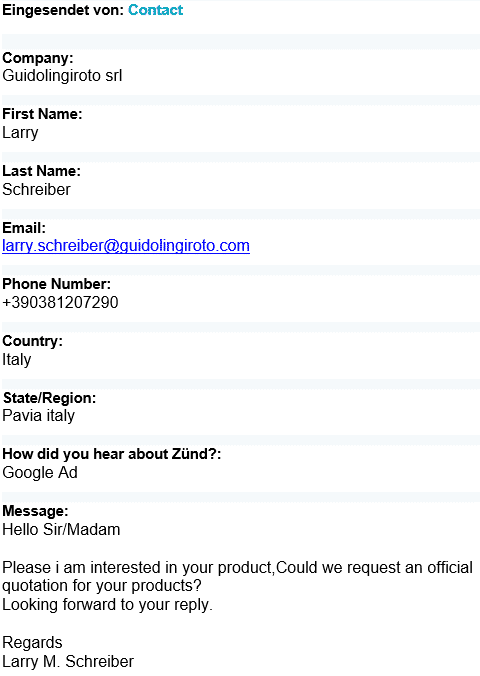Select the Guidolingiroto srl company text
The height and width of the screenshot is (676, 480).
[62, 76]
